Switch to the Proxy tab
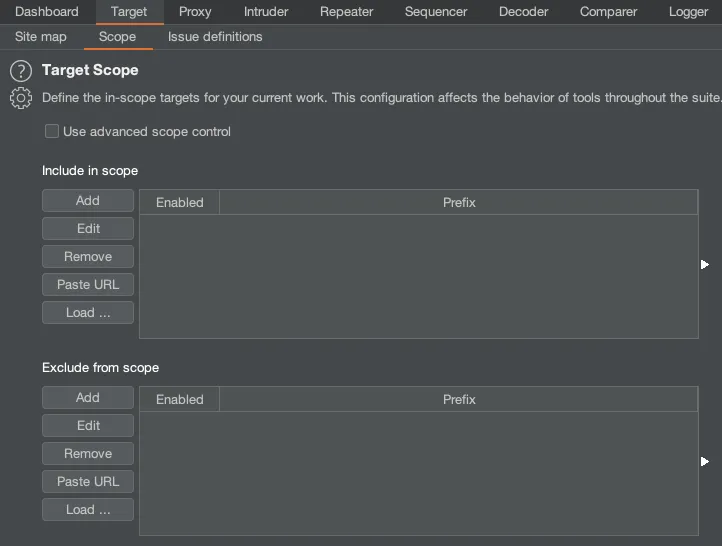 click(x=195, y=12)
